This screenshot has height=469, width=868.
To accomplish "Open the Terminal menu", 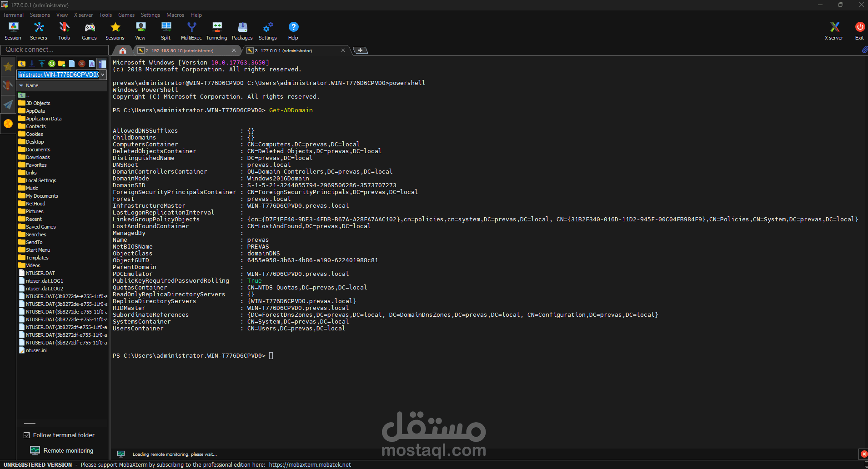I will (x=13, y=15).
